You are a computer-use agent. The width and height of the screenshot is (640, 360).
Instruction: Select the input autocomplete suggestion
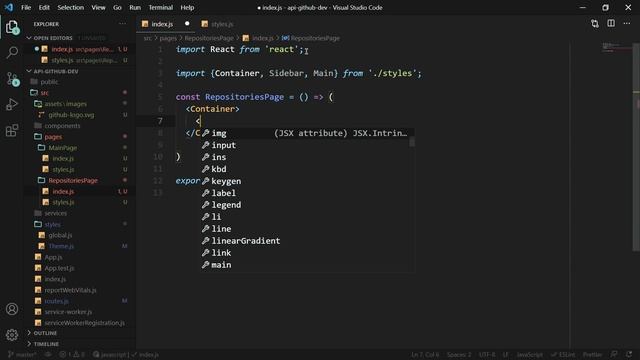click(305, 145)
